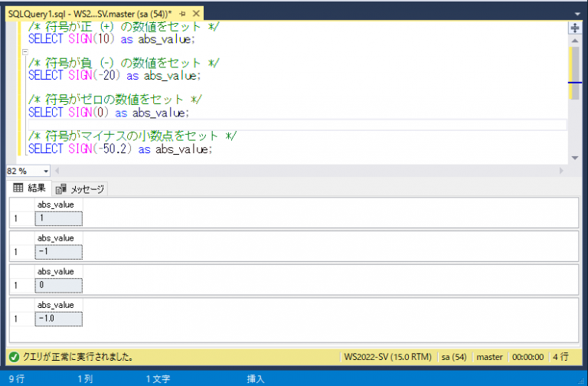Screen dimensions: 588x386
Task: Click the 符号がマイナスの小数点をセット comment
Action: [x=132, y=136]
